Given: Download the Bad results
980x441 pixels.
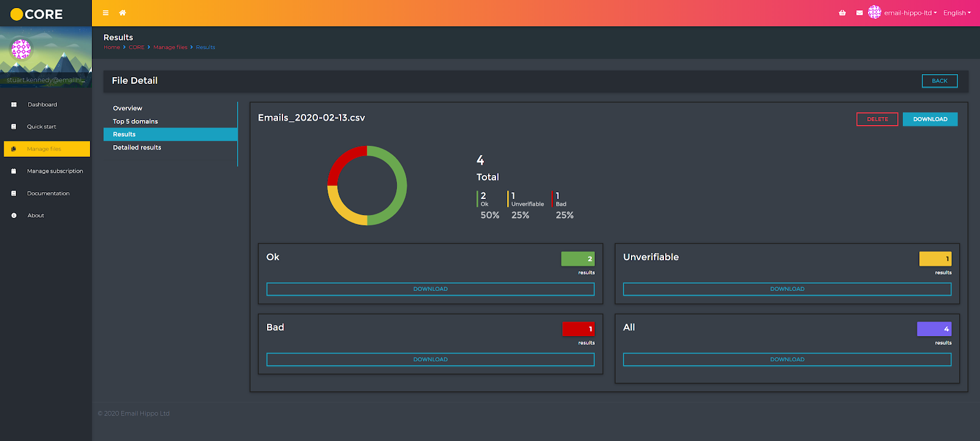Looking at the screenshot, I should (x=431, y=360).
